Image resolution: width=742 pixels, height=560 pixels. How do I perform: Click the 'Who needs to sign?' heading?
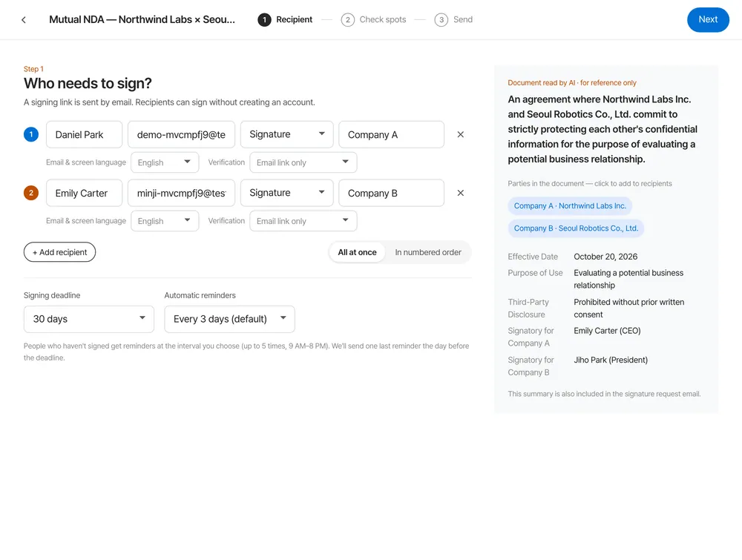tap(88, 83)
